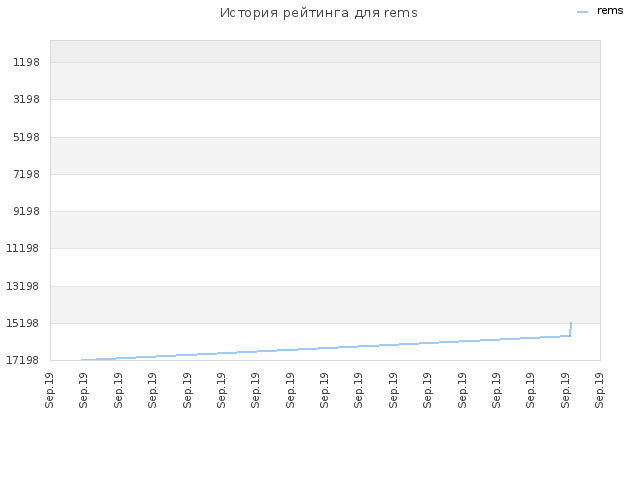This screenshot has height=480, width=640.
Task: Click the darker gray band above 1198 gridline
Action: pyautogui.click(x=325, y=51)
